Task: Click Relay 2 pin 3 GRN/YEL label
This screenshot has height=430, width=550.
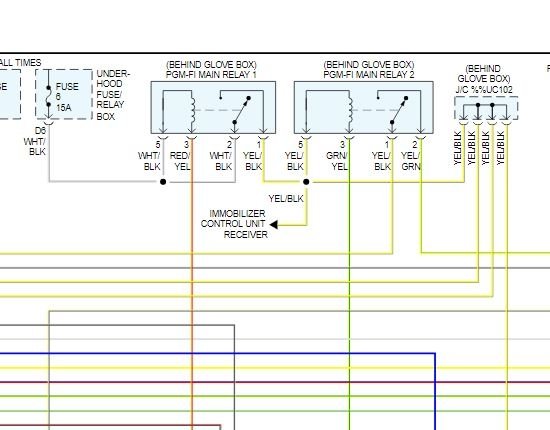Action: (337, 161)
